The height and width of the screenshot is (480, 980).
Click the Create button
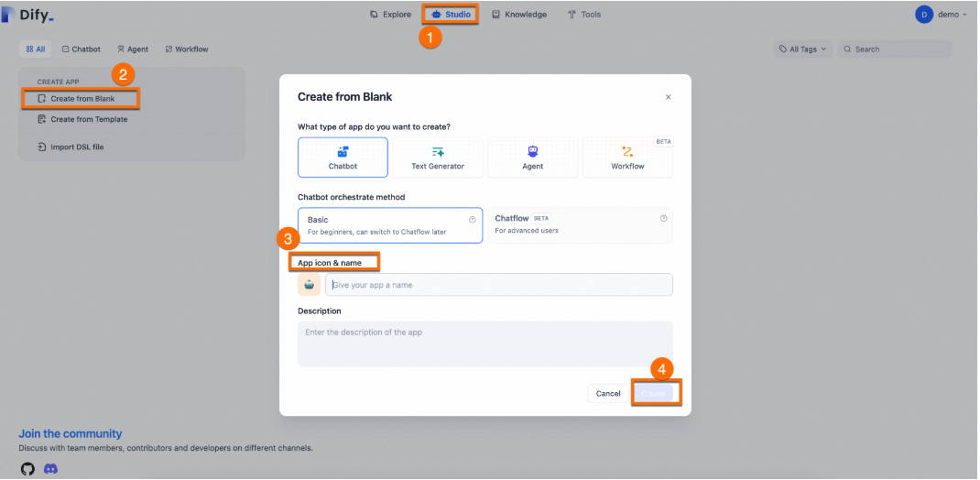(654, 393)
